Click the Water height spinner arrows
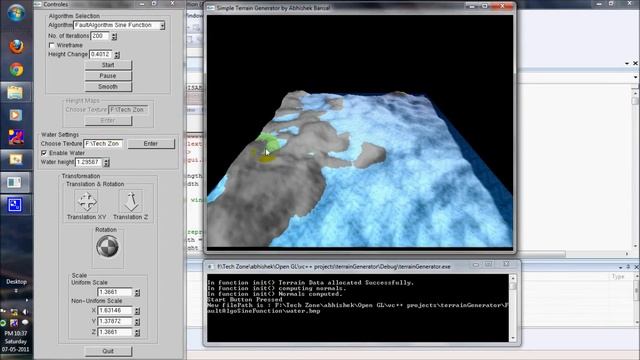The width and height of the screenshot is (640, 360). [x=106, y=162]
